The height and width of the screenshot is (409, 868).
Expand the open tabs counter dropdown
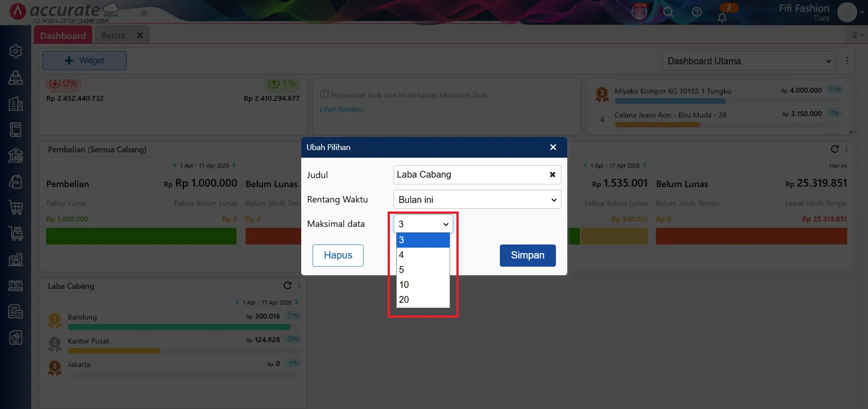click(x=858, y=35)
